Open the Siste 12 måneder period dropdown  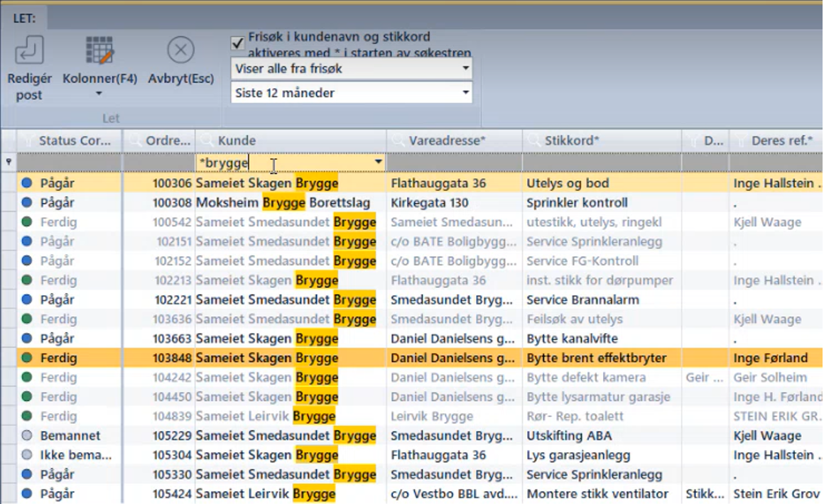(x=466, y=93)
